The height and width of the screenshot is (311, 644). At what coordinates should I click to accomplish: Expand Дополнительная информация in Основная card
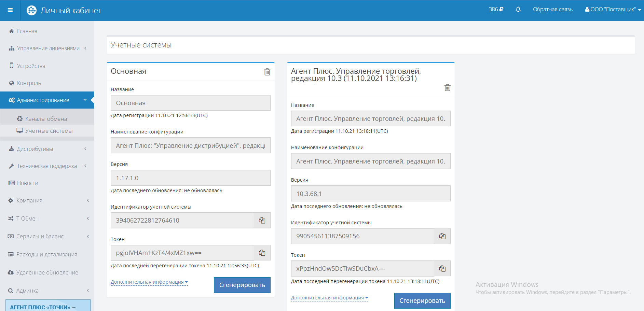[149, 282]
